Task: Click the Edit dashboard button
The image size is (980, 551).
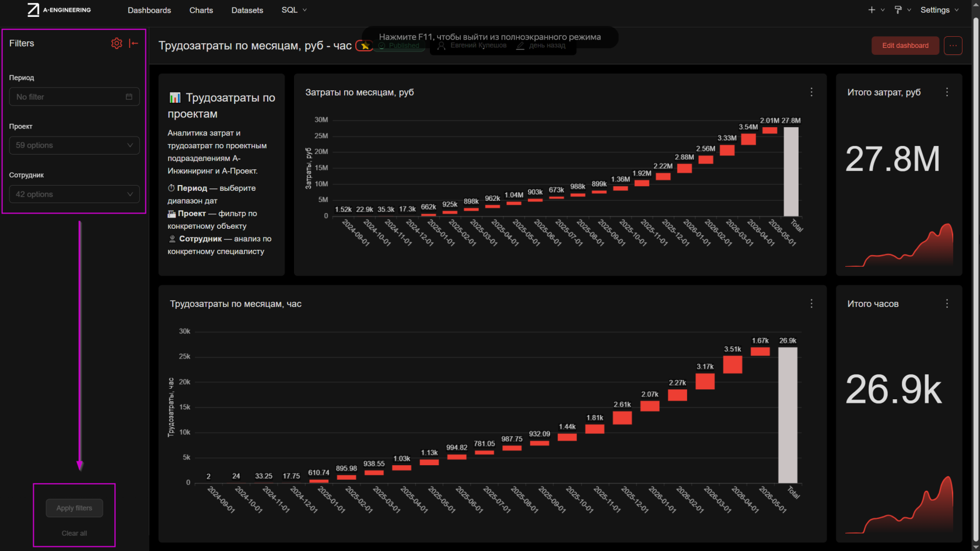Action: [905, 46]
